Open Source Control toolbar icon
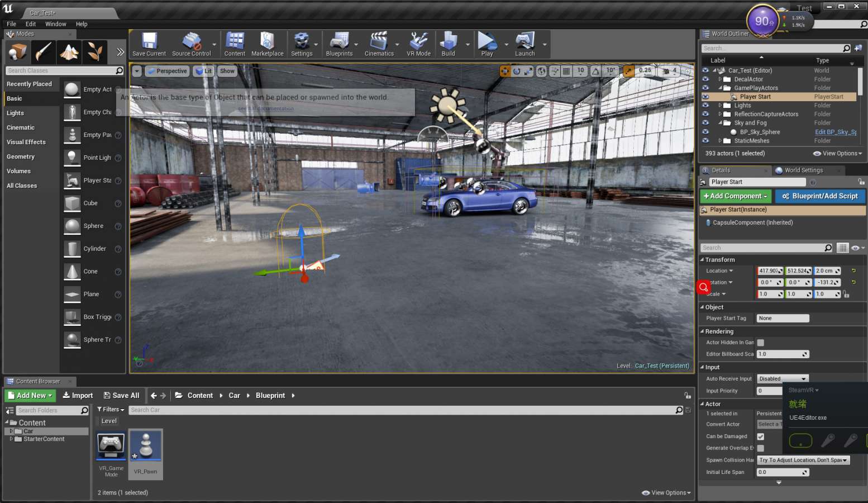868x503 pixels. pos(191,45)
